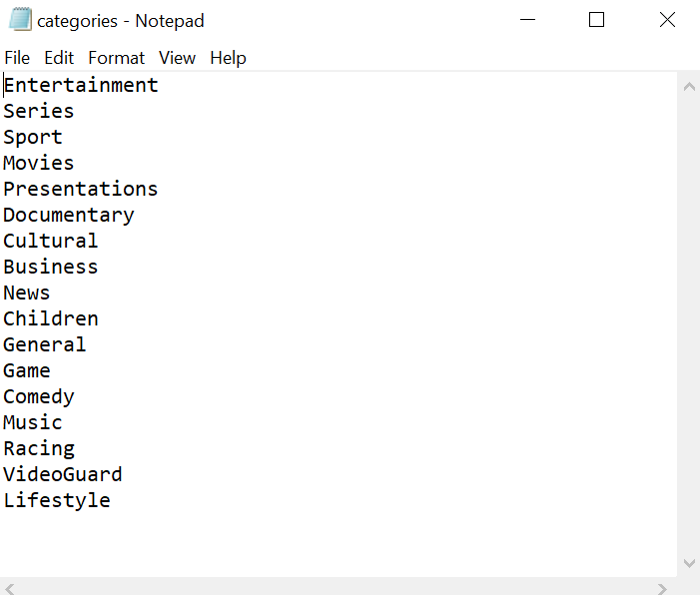
Task: Open the Edit menu
Action: coord(59,58)
